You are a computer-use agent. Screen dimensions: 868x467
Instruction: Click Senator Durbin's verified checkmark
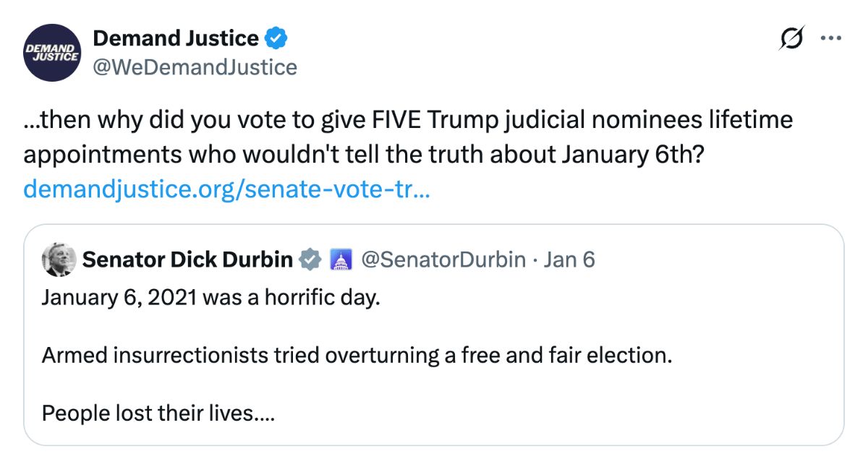point(310,259)
